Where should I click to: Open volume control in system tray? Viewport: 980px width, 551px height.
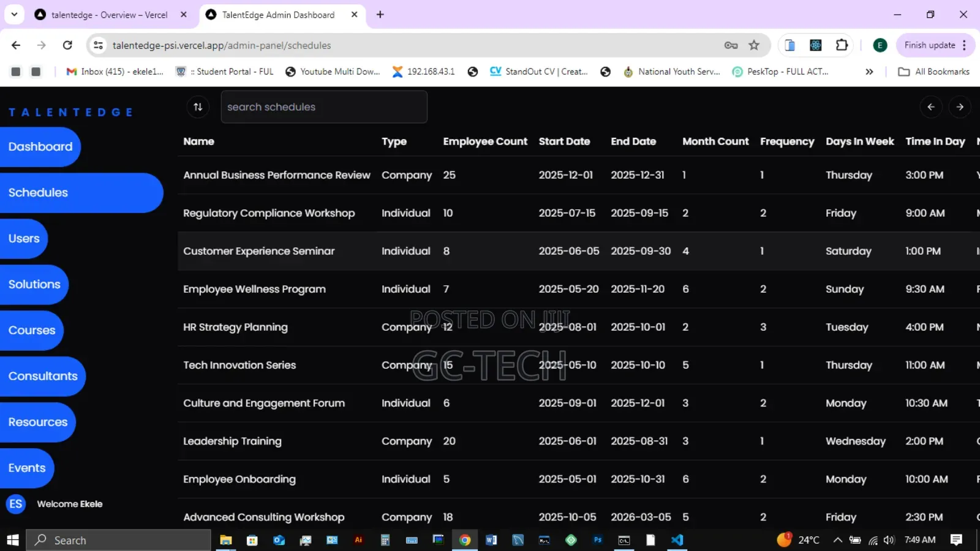pyautogui.click(x=889, y=540)
